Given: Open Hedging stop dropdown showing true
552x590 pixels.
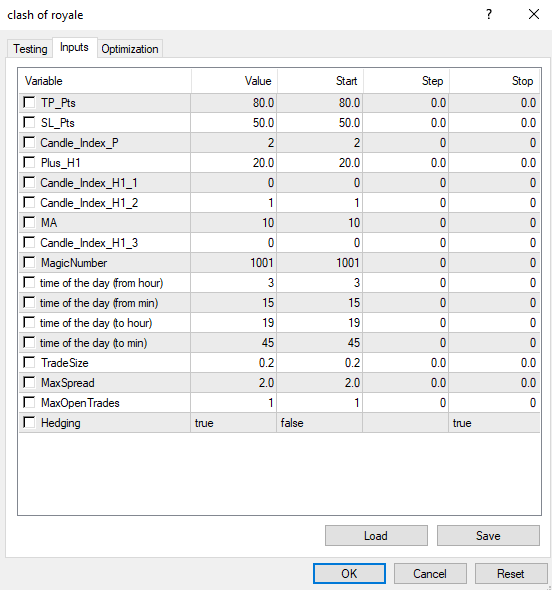Looking at the screenshot, I should (494, 423).
